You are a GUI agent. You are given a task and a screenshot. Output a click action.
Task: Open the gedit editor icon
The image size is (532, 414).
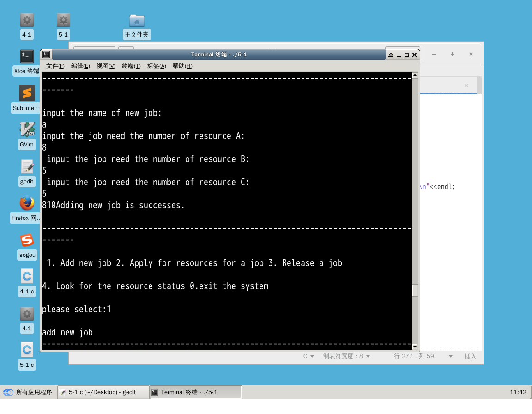click(x=26, y=166)
